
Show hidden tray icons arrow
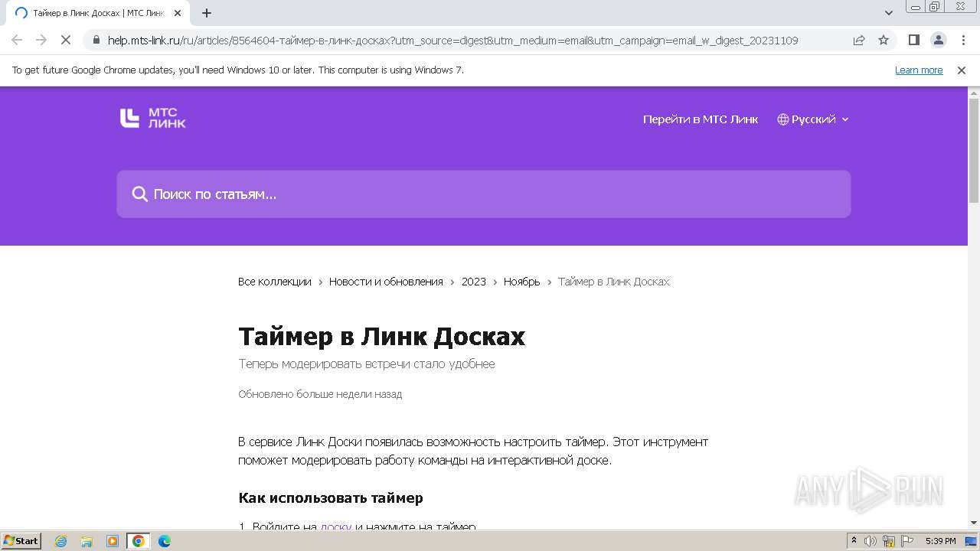pos(854,541)
